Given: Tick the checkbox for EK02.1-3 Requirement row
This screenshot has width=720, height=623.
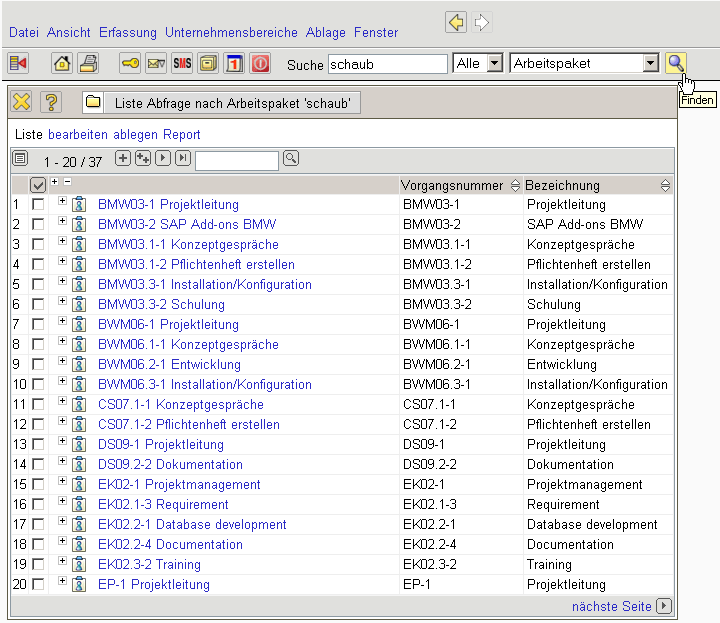Looking at the screenshot, I should click(x=38, y=504).
